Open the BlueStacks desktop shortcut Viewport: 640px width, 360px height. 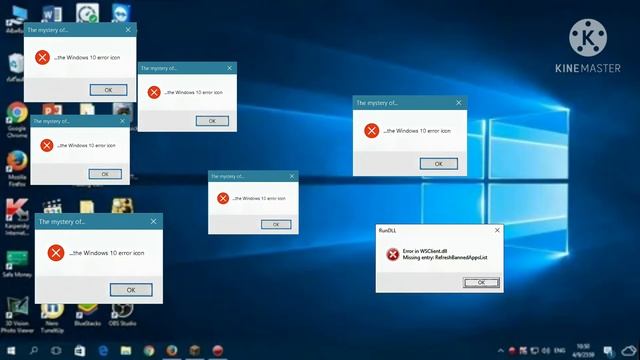87,315
